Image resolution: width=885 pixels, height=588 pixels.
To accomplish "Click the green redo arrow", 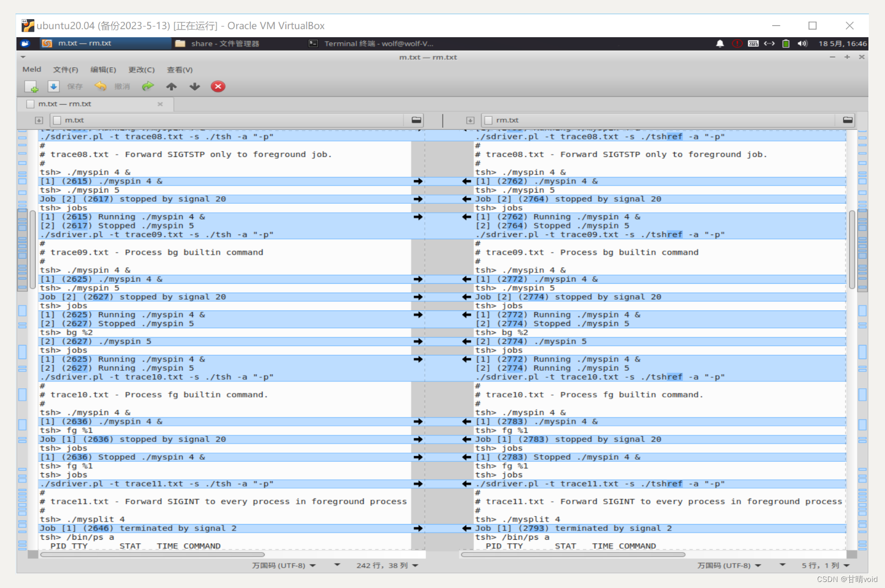I will click(148, 87).
